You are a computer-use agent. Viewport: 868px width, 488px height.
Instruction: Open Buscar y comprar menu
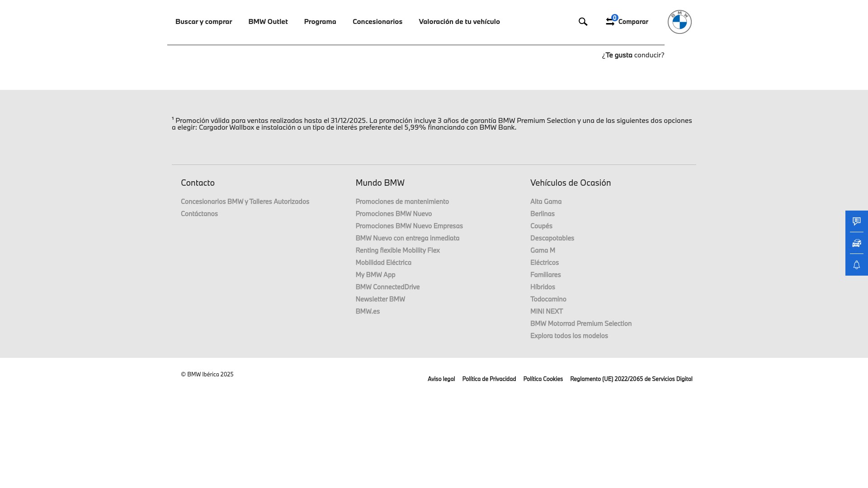point(203,22)
